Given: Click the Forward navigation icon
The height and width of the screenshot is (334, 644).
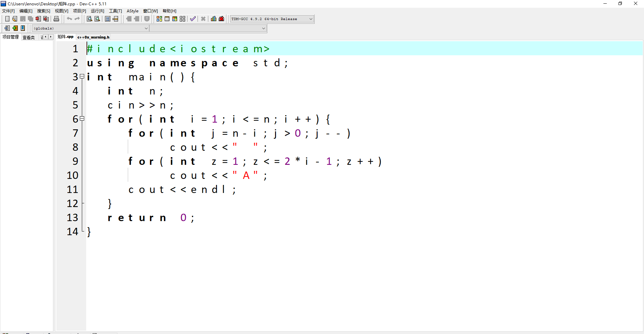Looking at the screenshot, I should pyautogui.click(x=137, y=19).
